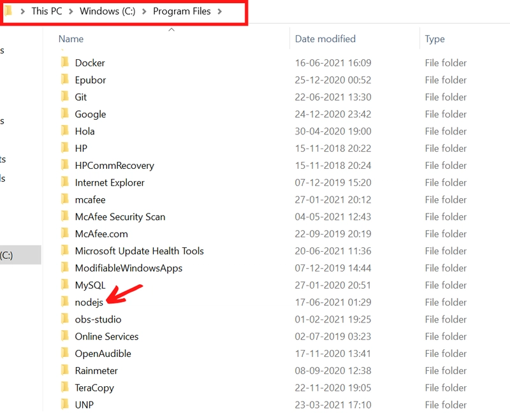Click the nodejs folder name
Viewport: 510px width, 420px height.
tap(89, 302)
